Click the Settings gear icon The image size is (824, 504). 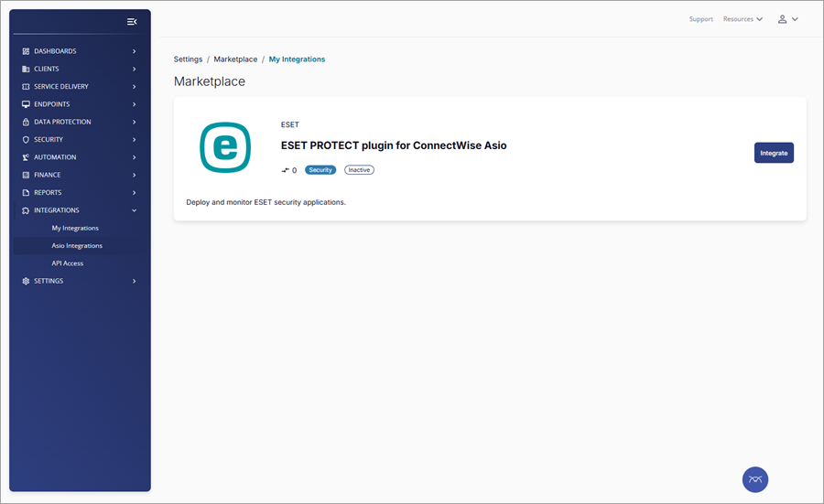point(26,281)
